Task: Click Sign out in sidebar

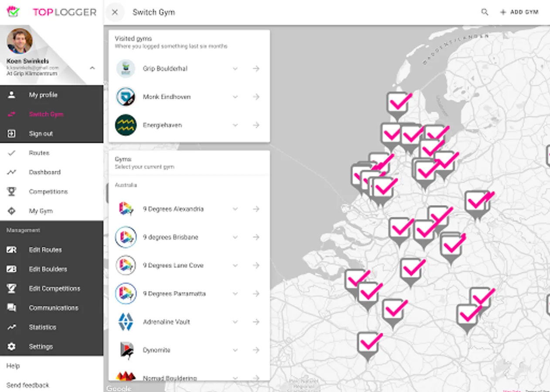Action: pyautogui.click(x=51, y=133)
